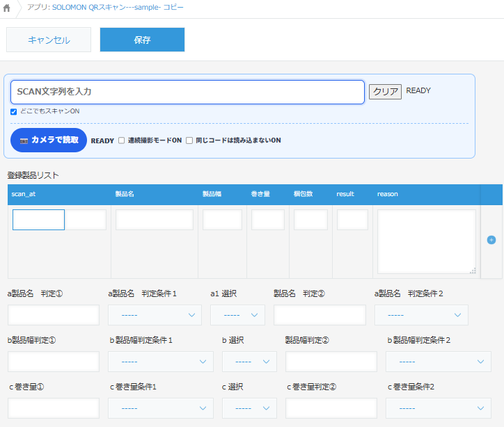Focus the SCAN文字列を入力 field

187,92
